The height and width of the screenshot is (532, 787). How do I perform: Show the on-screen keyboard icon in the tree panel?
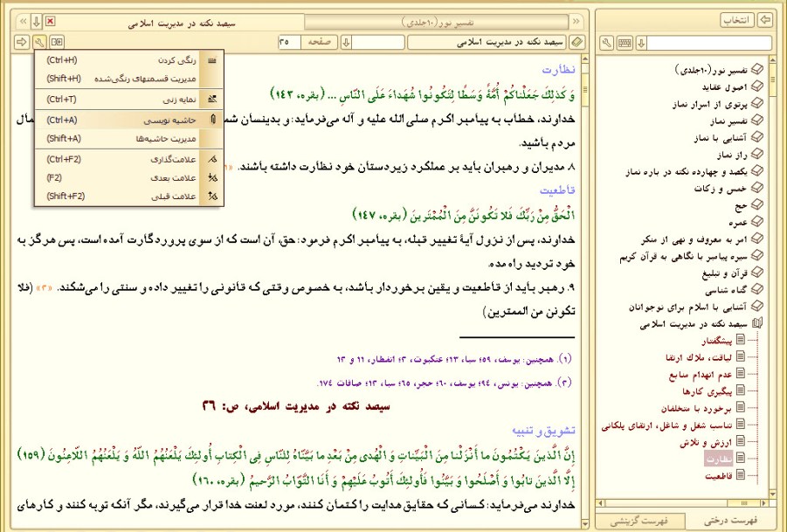click(625, 43)
